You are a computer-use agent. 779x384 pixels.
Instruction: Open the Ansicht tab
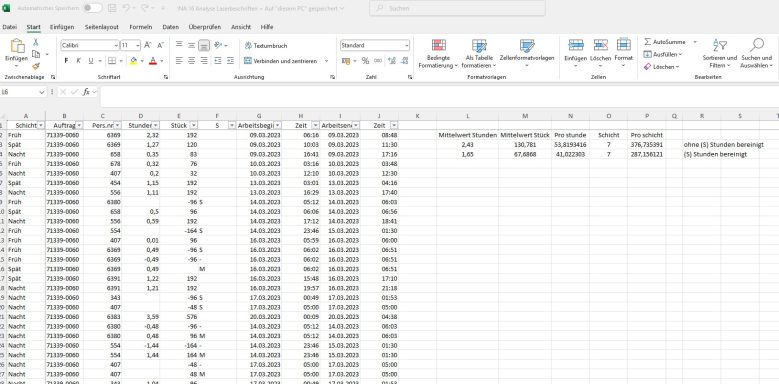(241, 27)
